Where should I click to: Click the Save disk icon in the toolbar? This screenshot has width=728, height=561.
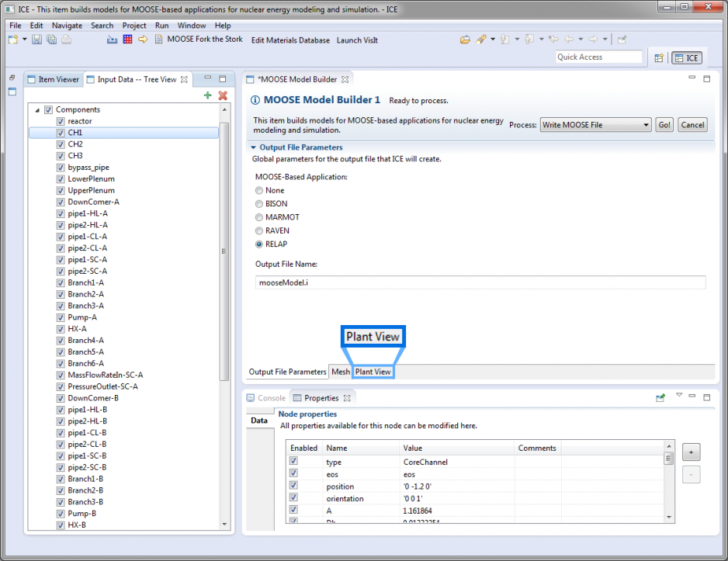(36, 40)
